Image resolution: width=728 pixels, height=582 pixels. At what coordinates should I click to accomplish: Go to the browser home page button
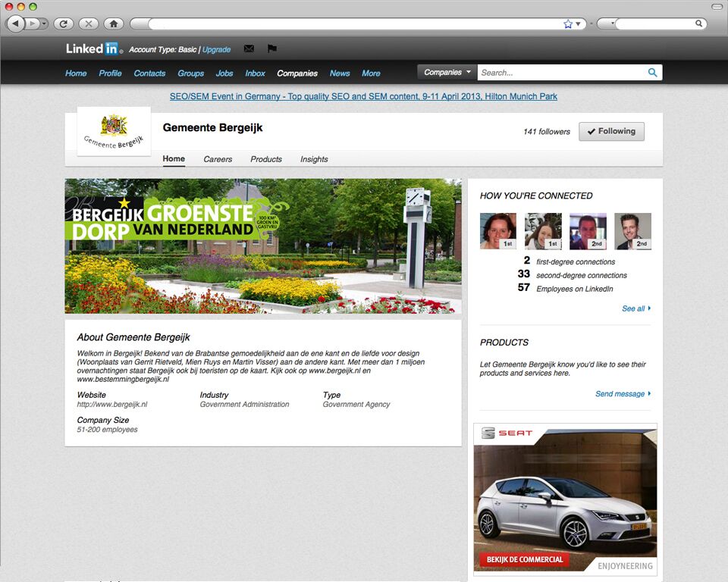click(x=113, y=23)
